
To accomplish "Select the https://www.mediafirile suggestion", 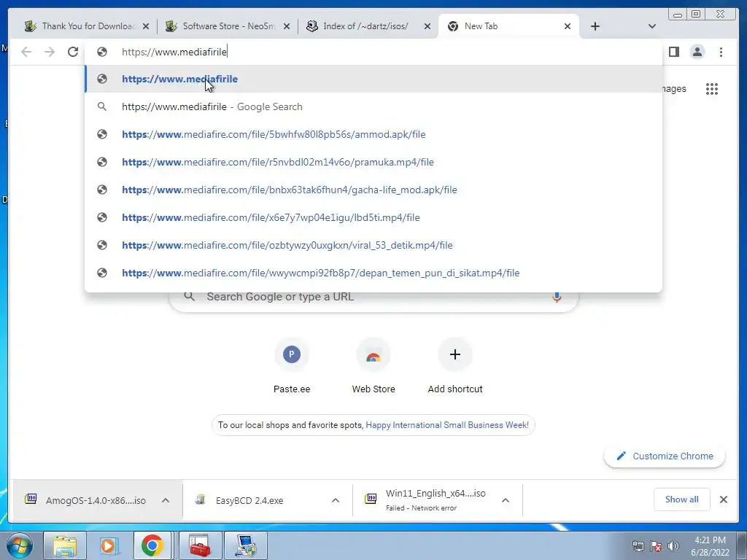I will pos(373,79).
